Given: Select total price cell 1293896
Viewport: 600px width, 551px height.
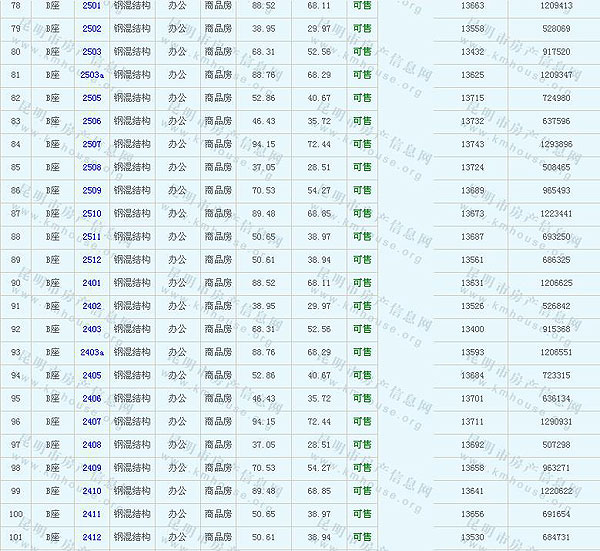Looking at the screenshot, I should 555,144.
